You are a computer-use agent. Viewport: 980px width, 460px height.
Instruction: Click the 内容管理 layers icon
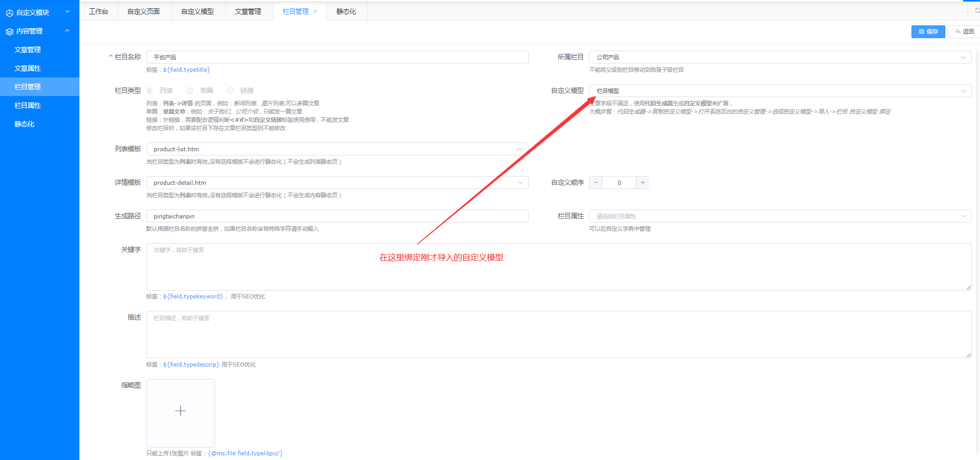pos(9,31)
